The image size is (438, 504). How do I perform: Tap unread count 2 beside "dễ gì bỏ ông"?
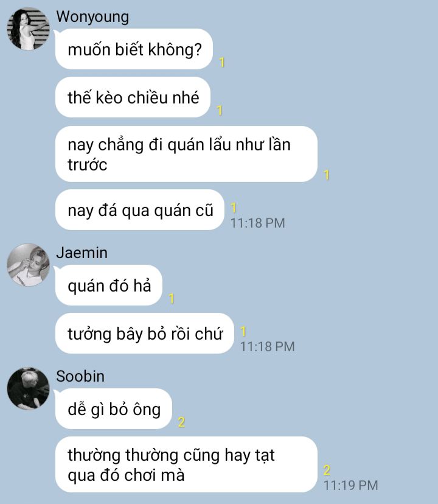[181, 422]
